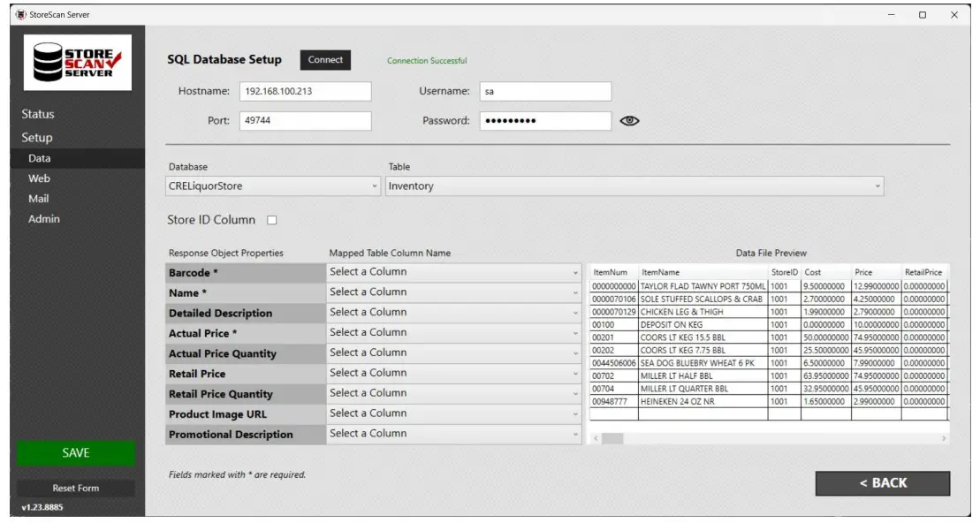Open the Table dropdown showing Inventory
This screenshot has width=980, height=523.
(634, 186)
